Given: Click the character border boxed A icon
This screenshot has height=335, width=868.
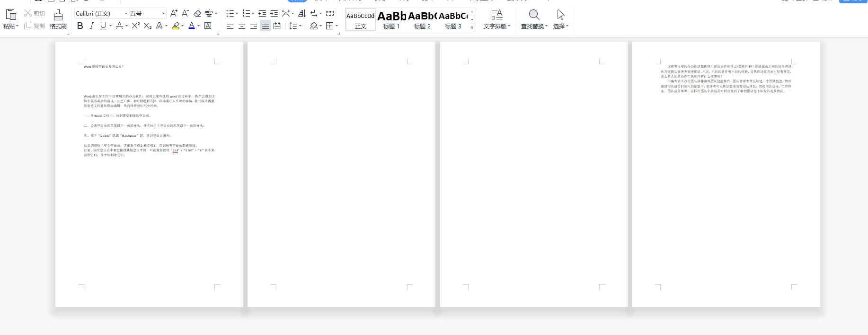Looking at the screenshot, I should tap(208, 26).
